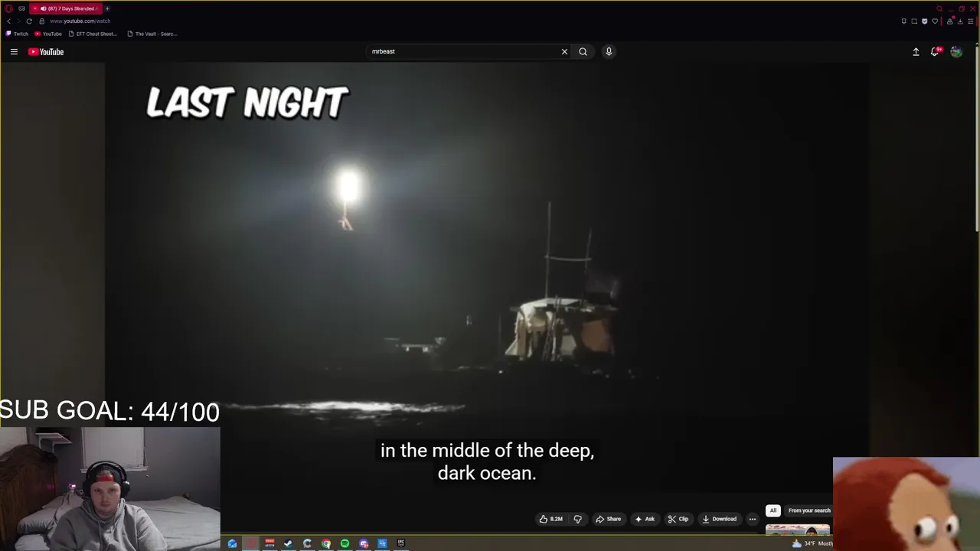Create a Clip of the video

[x=678, y=519]
